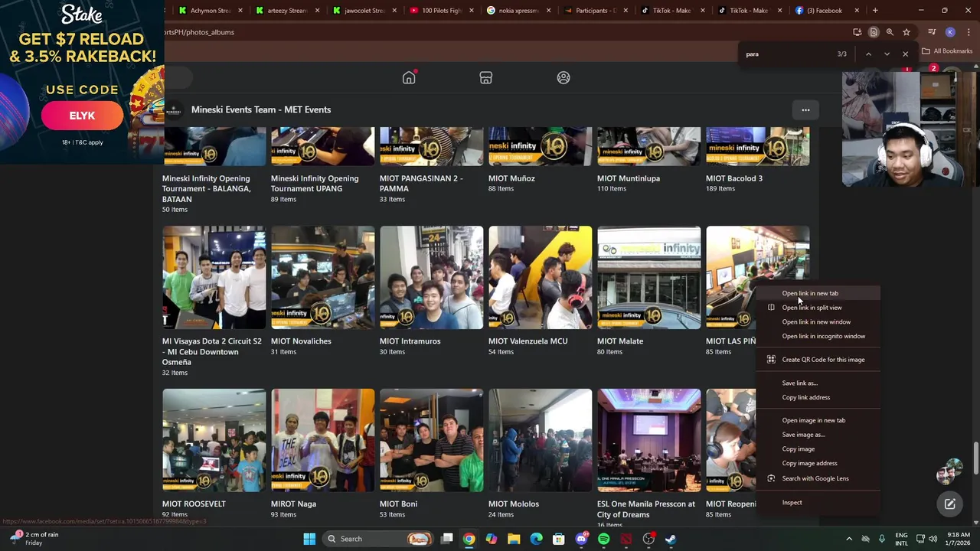This screenshot has height=551, width=980.
Task: Select 'Open link in new tab'
Action: tap(810, 293)
